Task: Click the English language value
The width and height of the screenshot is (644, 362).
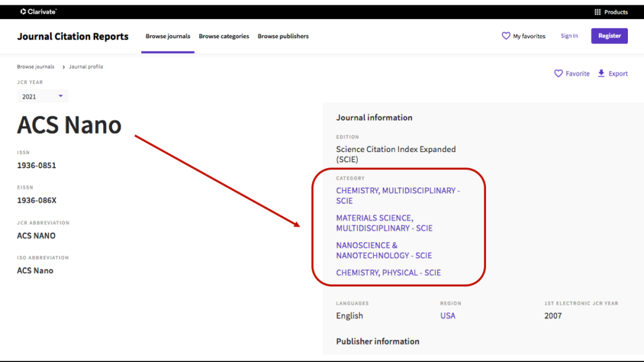Action: point(349,315)
